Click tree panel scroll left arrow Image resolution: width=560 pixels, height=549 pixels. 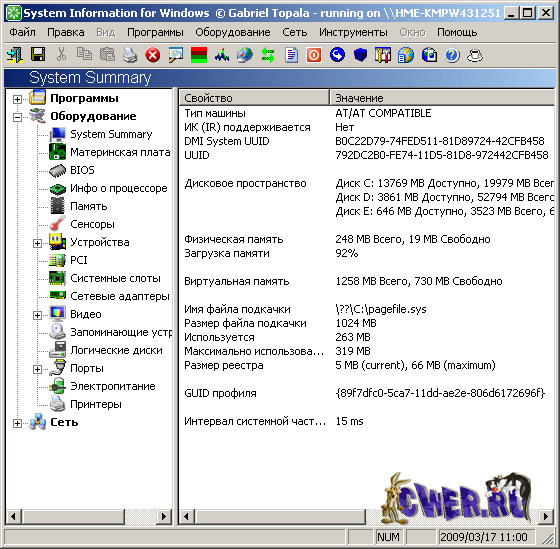pos(13,516)
